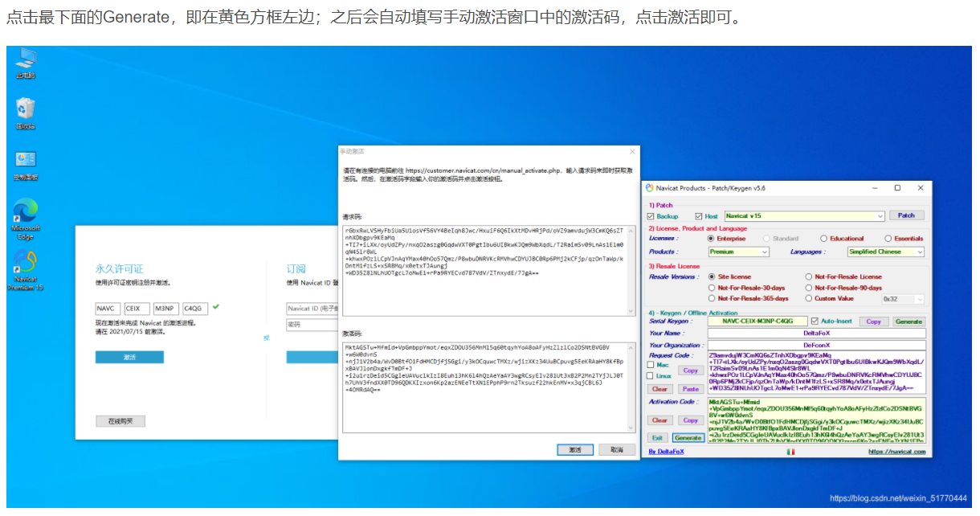This screenshot has height=516, width=980.
Task: Click the CEIX license key field
Action: tap(137, 309)
